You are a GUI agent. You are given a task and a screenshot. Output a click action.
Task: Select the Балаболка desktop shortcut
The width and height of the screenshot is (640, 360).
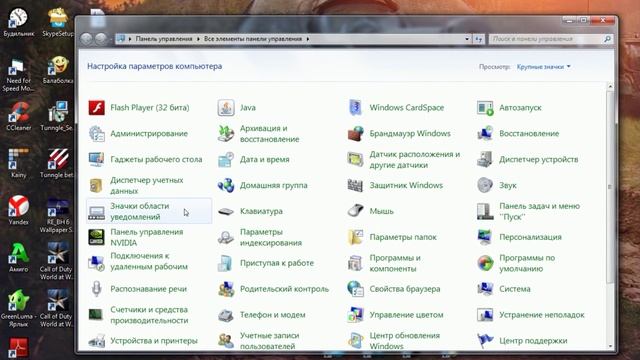[58, 70]
